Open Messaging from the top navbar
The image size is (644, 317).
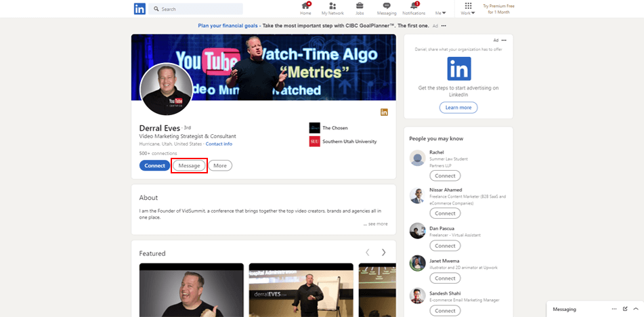point(387,9)
